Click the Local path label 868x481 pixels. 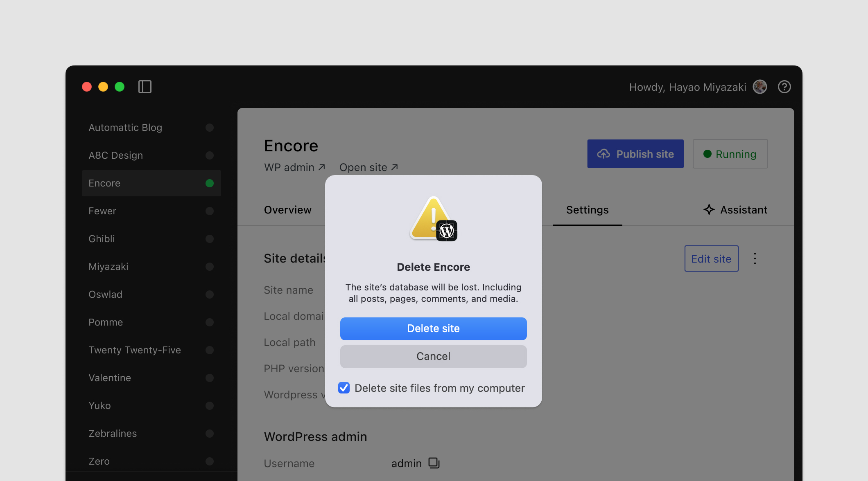tap(289, 342)
